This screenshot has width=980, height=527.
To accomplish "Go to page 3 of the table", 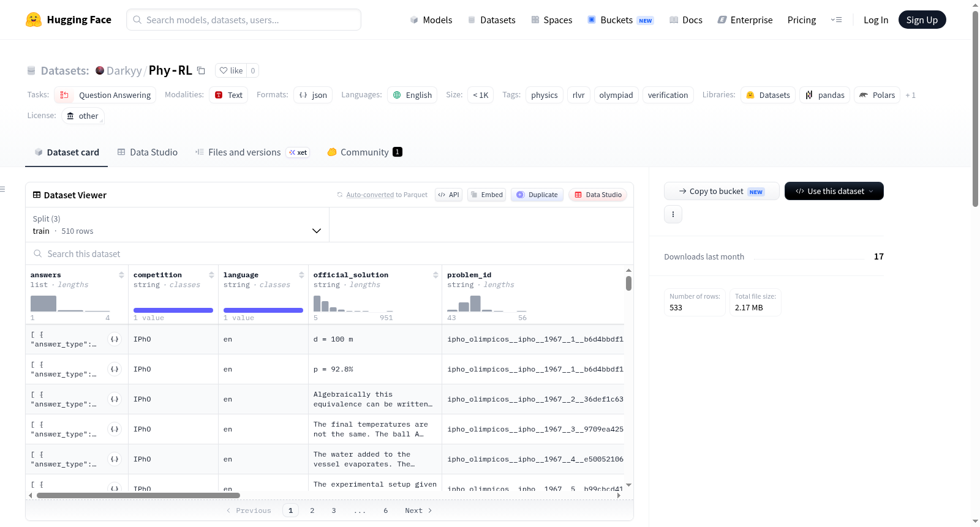I will (334, 510).
